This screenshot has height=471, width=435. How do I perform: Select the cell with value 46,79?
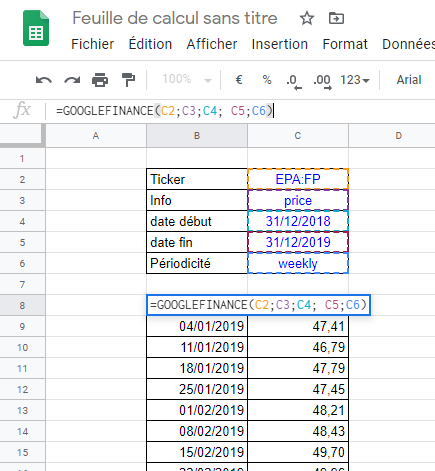298,347
